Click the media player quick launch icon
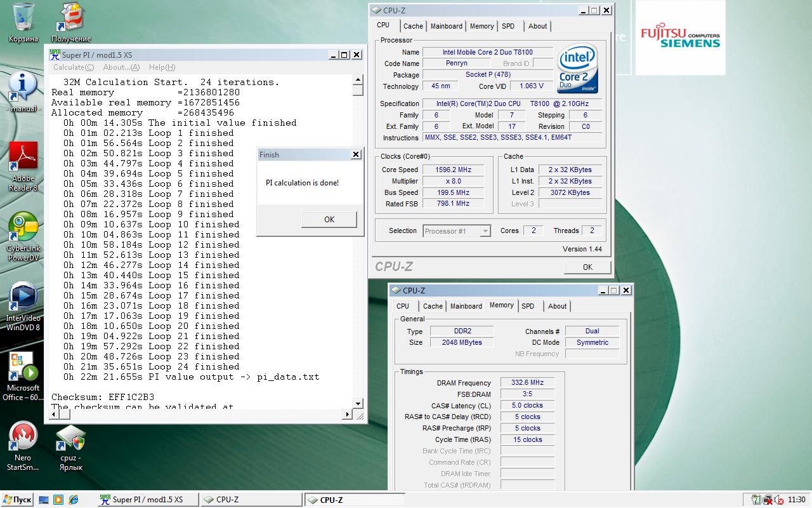This screenshot has height=508, width=812. 58,500
